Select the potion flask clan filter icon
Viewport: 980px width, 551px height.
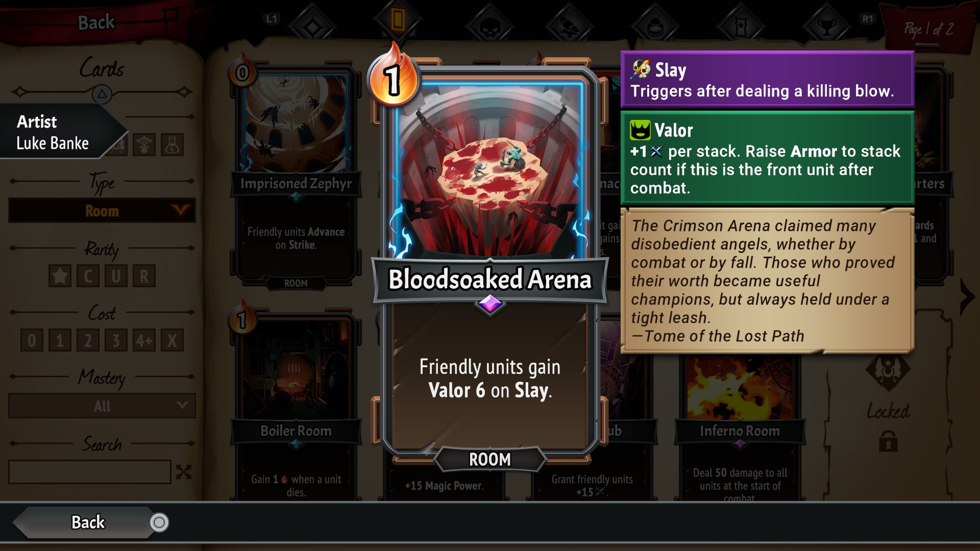172,144
